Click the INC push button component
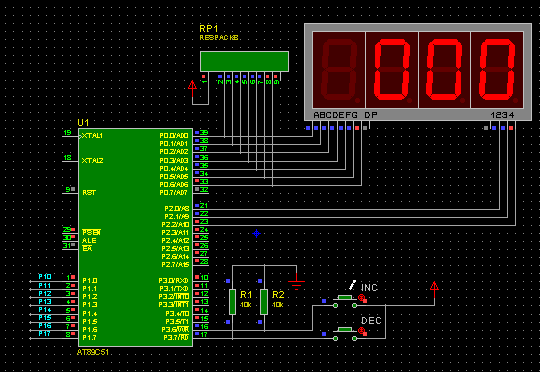This screenshot has width=540, height=372. pos(345,301)
